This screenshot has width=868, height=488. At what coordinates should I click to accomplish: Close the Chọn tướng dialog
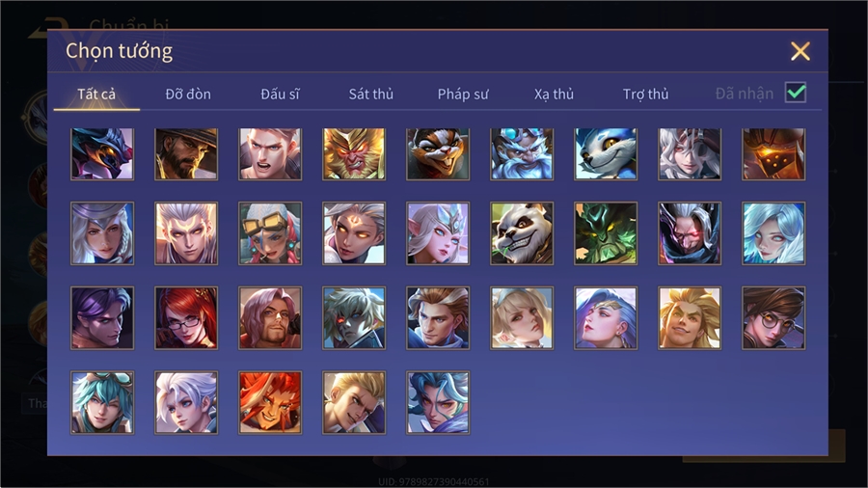click(x=800, y=51)
